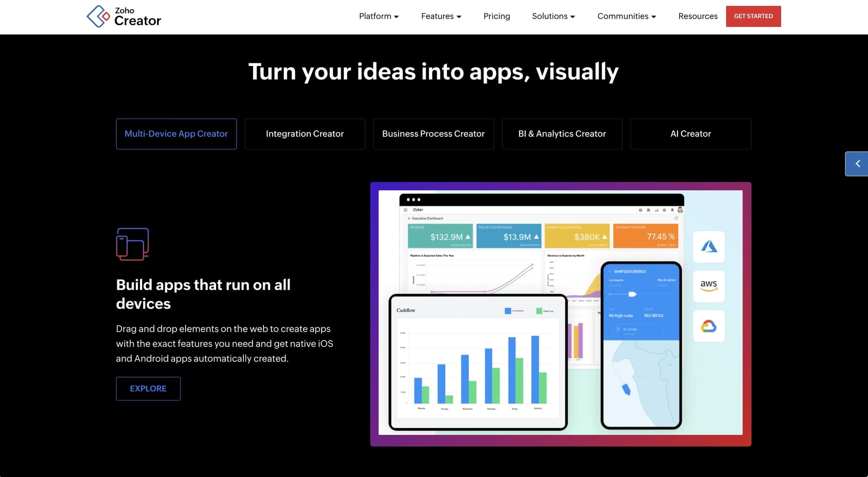This screenshot has height=477, width=868.
Task: Open the Communities dropdown
Action: tap(627, 16)
